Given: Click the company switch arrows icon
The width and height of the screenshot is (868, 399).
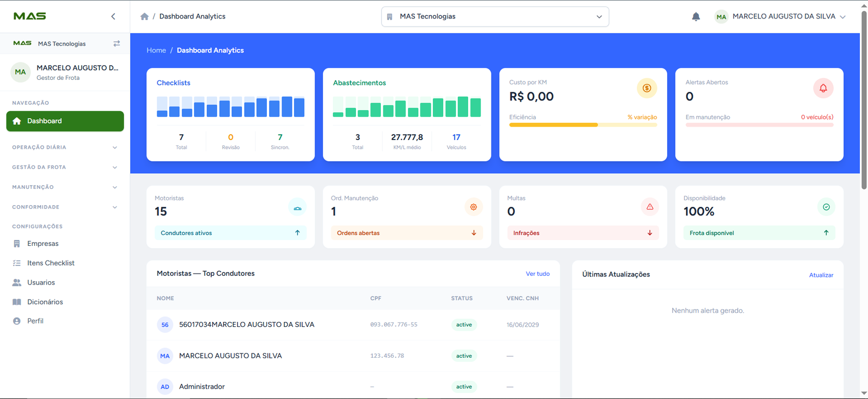Looking at the screenshot, I should click(x=117, y=43).
